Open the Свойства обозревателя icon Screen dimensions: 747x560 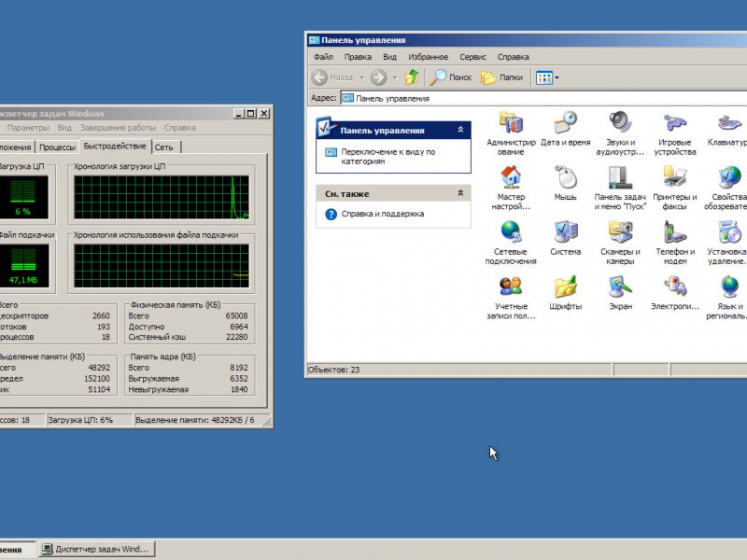point(730,177)
